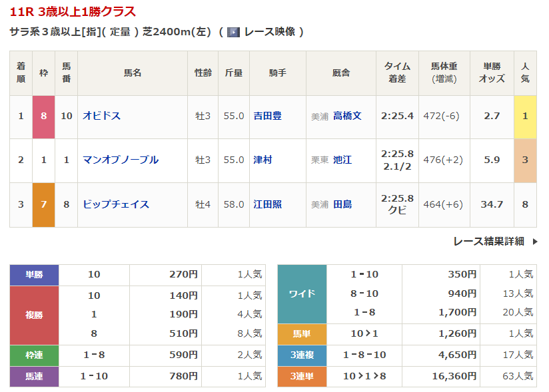The width and height of the screenshot is (549, 392).
Task: Click the 馬体重(増減) column header
Action: coord(444,73)
